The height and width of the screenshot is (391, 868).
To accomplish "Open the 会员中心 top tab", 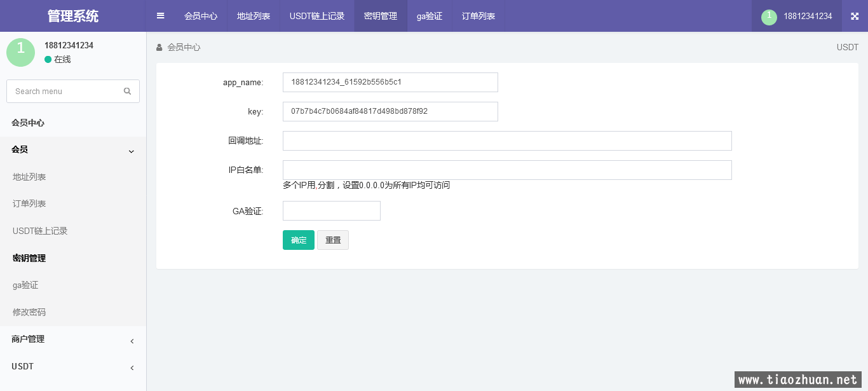I will [201, 16].
